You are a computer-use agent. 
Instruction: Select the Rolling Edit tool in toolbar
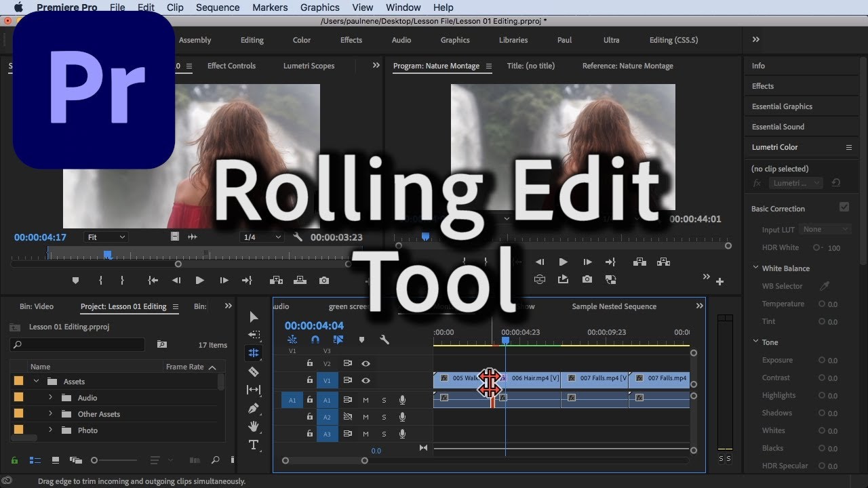[254, 353]
